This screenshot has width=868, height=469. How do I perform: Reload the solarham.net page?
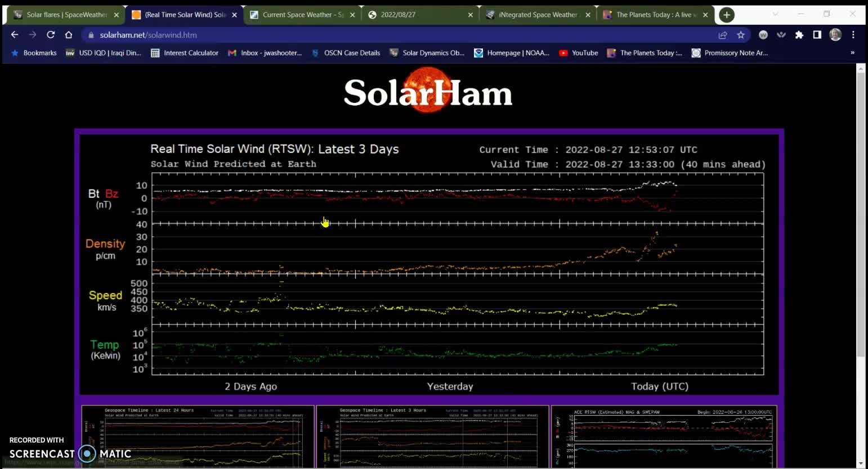tap(51, 35)
